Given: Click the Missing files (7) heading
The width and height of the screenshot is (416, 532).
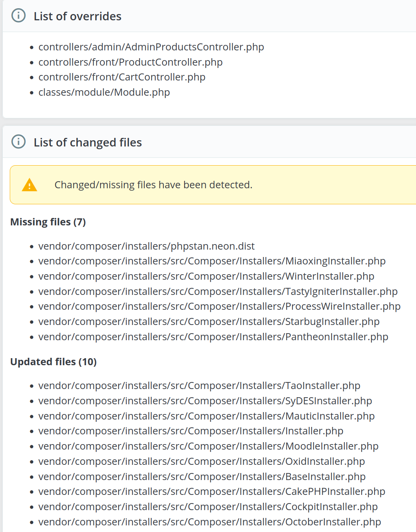Looking at the screenshot, I should pos(48,222).
